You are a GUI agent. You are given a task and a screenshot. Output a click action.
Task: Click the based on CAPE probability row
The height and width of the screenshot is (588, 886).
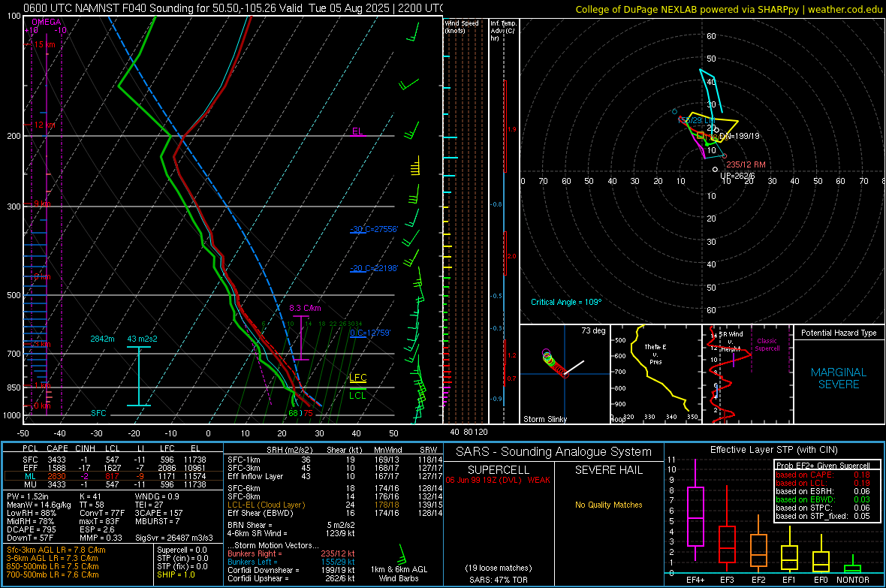[823, 475]
